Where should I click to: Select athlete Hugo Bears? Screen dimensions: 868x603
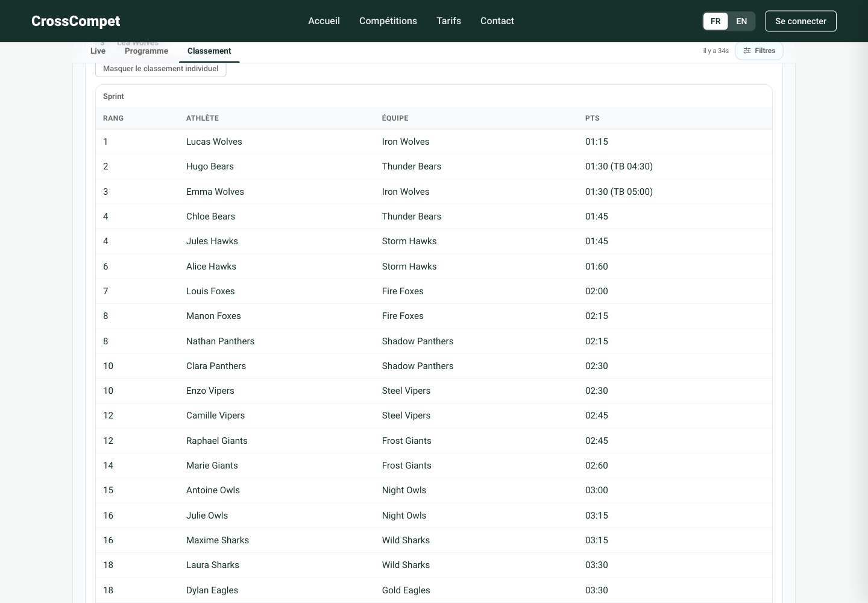click(210, 166)
